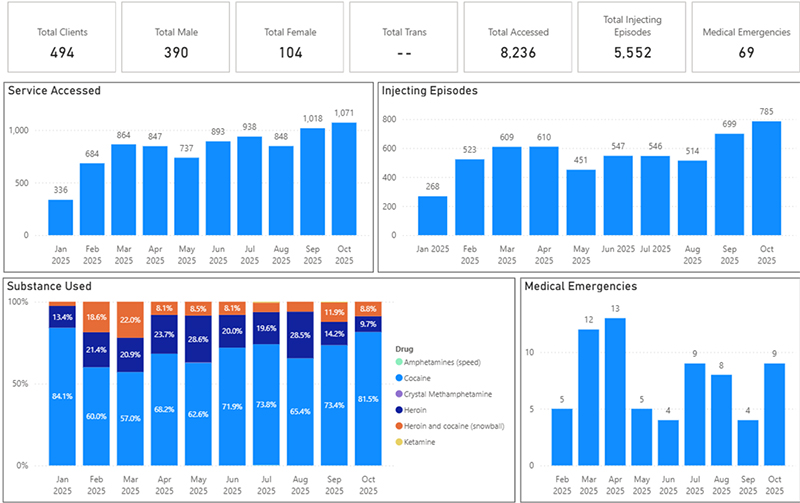This screenshot has height=503, width=800.
Task: Select the 22.0% snowball segment for Mar 2025
Action: [x=130, y=320]
